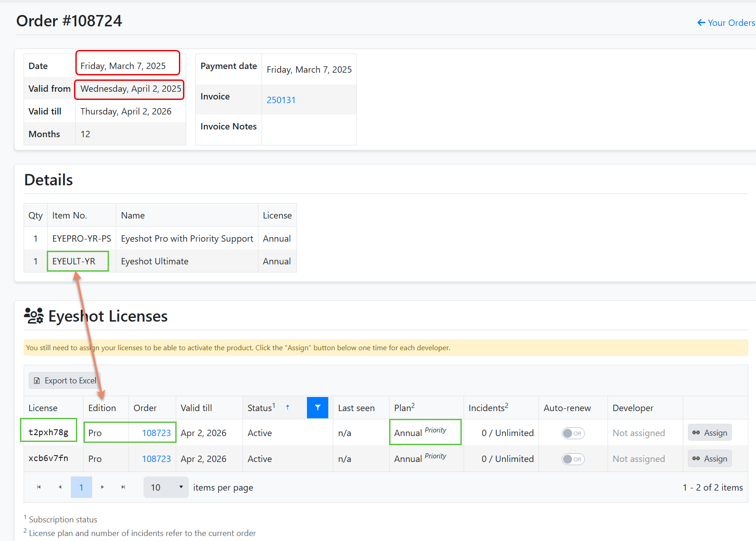
Task: Assign license xcb6v7fn to a developer
Action: point(710,459)
